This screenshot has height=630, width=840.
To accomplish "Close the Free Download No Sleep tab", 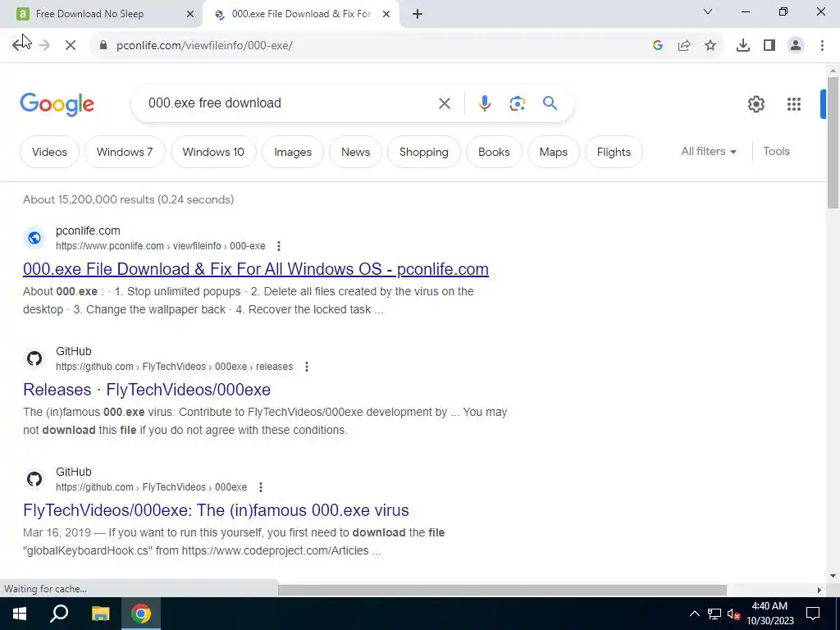I will click(x=189, y=15).
